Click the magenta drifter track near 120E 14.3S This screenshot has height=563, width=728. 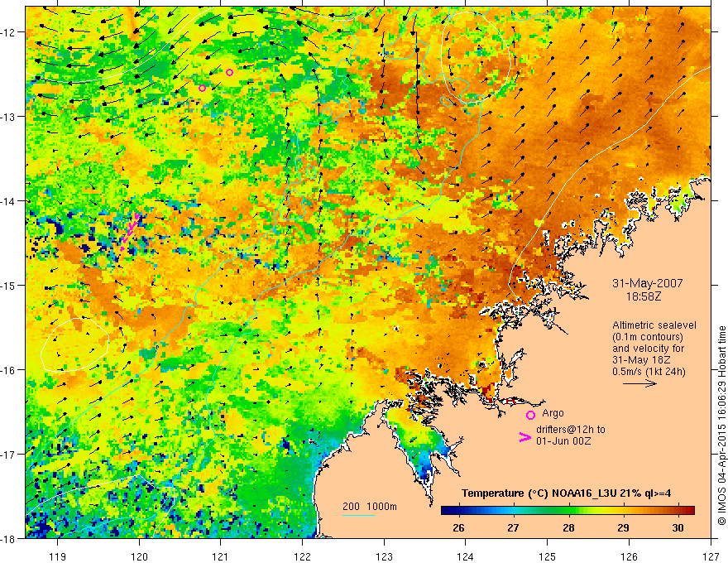(x=130, y=231)
